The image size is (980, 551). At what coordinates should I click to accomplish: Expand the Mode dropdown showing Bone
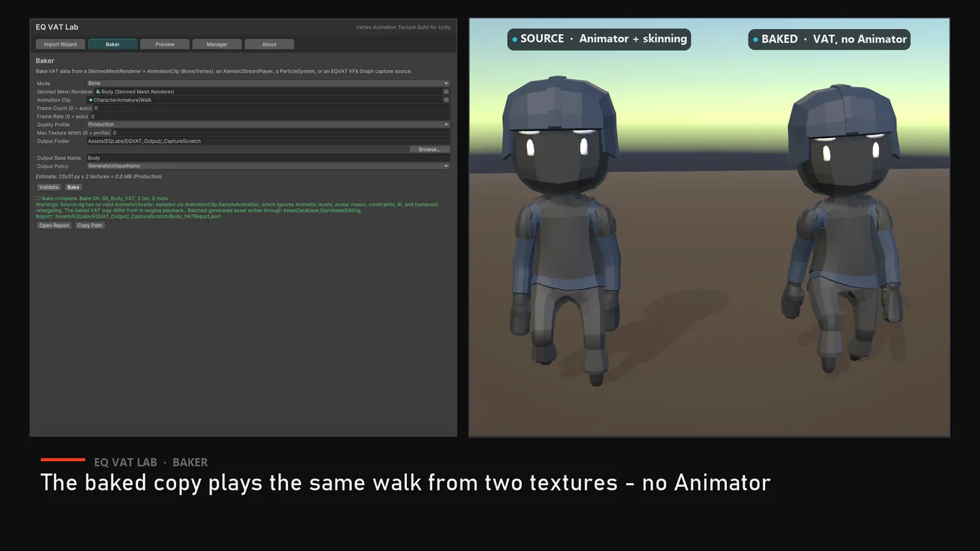click(x=268, y=84)
